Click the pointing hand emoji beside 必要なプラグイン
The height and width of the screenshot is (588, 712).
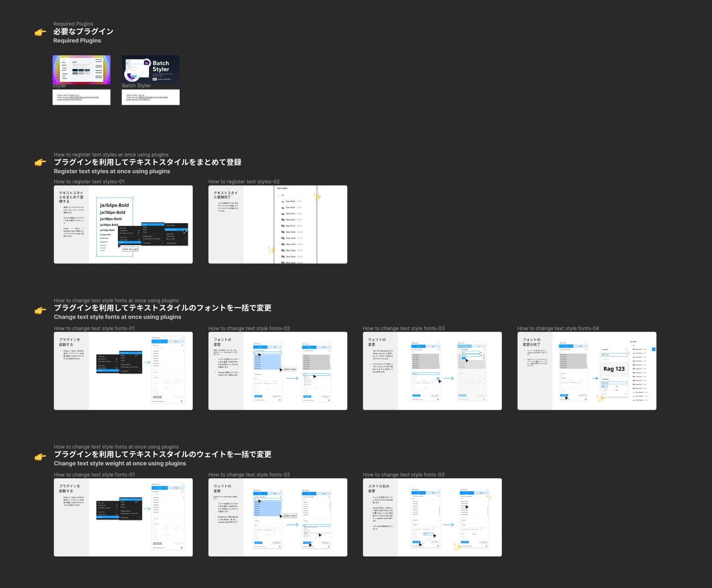tap(41, 32)
